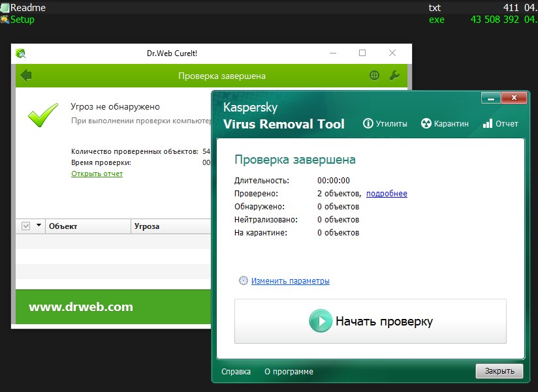Close the Dr.Web CureIt window
538x392 pixels.
392,53
